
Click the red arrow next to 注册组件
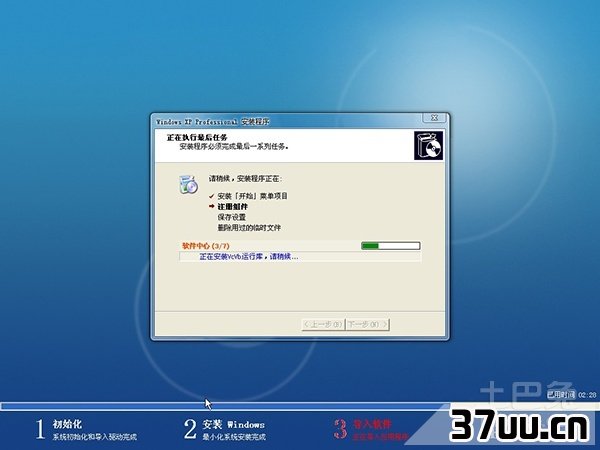pyautogui.click(x=211, y=206)
